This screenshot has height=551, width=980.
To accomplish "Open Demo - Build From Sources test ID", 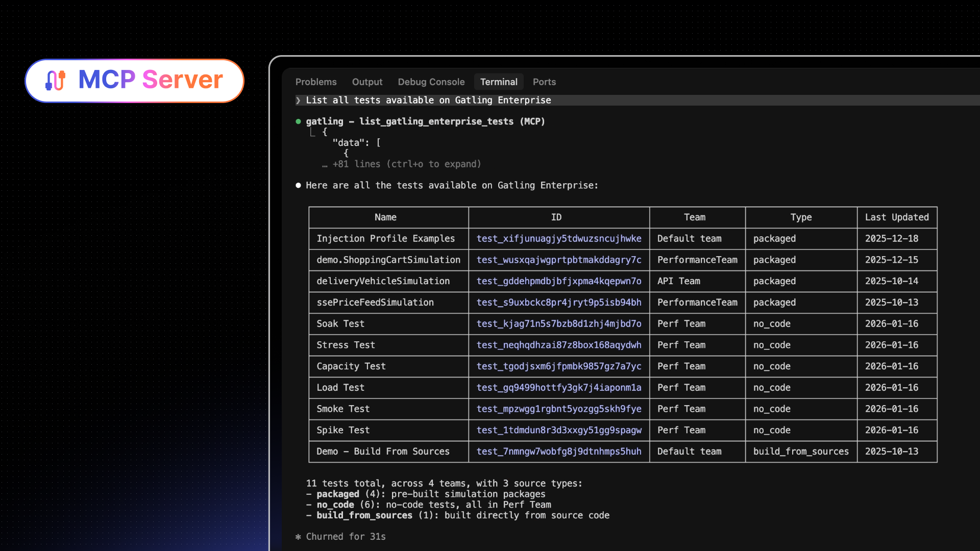I will [558, 452].
